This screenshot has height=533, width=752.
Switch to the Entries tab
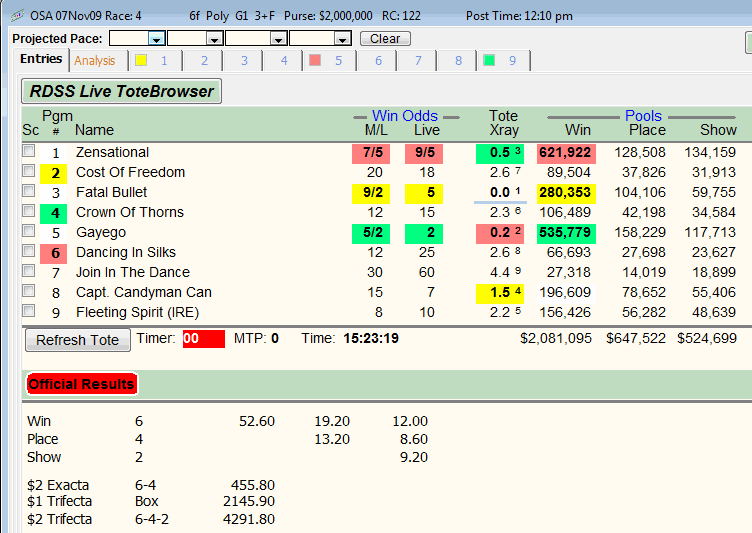tap(41, 59)
